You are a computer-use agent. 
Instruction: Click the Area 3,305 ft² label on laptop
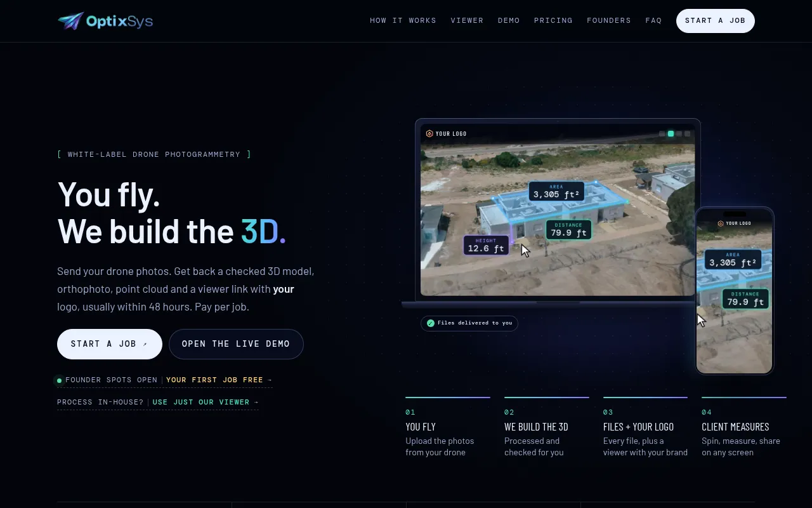click(556, 191)
